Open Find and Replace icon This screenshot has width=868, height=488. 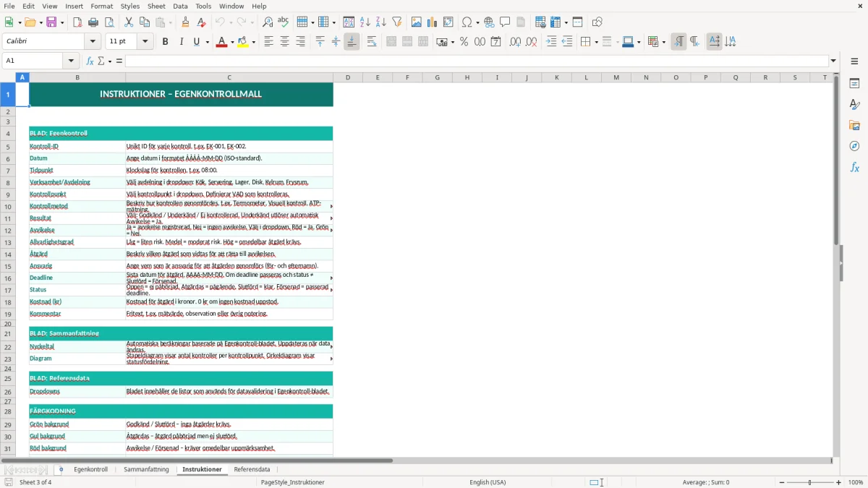pyautogui.click(x=268, y=22)
